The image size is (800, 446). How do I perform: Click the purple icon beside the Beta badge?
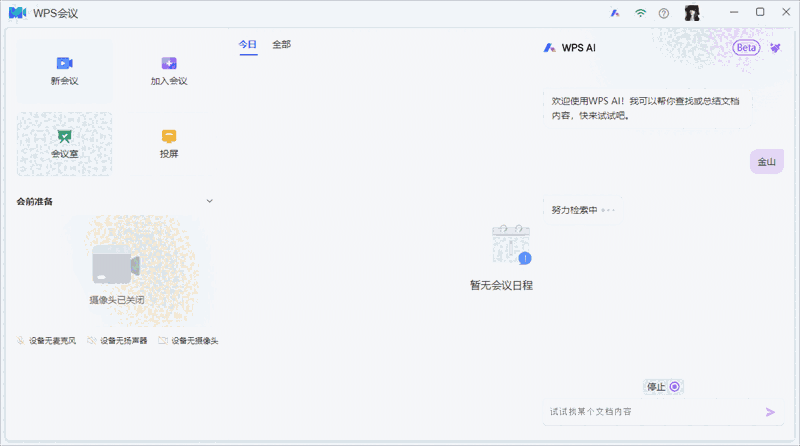point(776,48)
